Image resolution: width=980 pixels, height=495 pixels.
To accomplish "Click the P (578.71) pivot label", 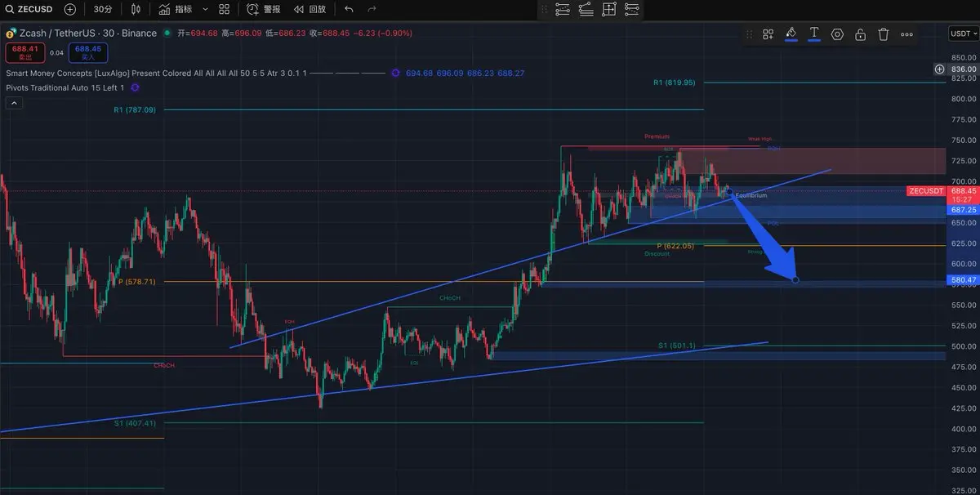I will point(137,282).
